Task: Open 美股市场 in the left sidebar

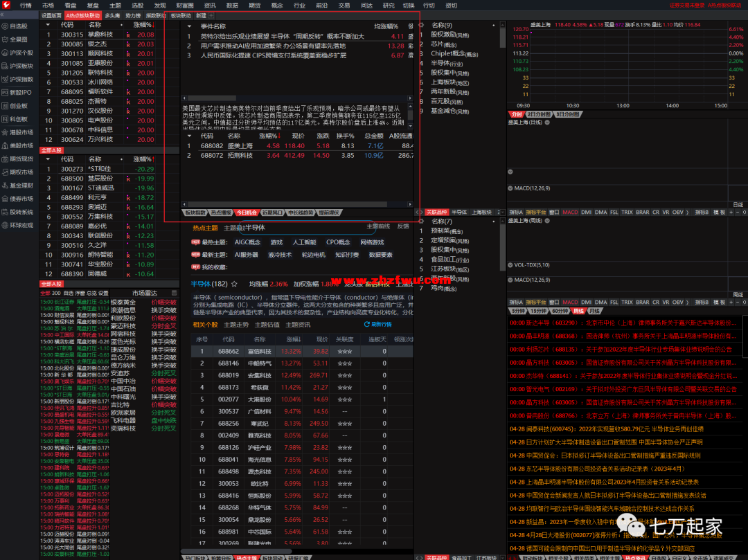Action: [18, 145]
